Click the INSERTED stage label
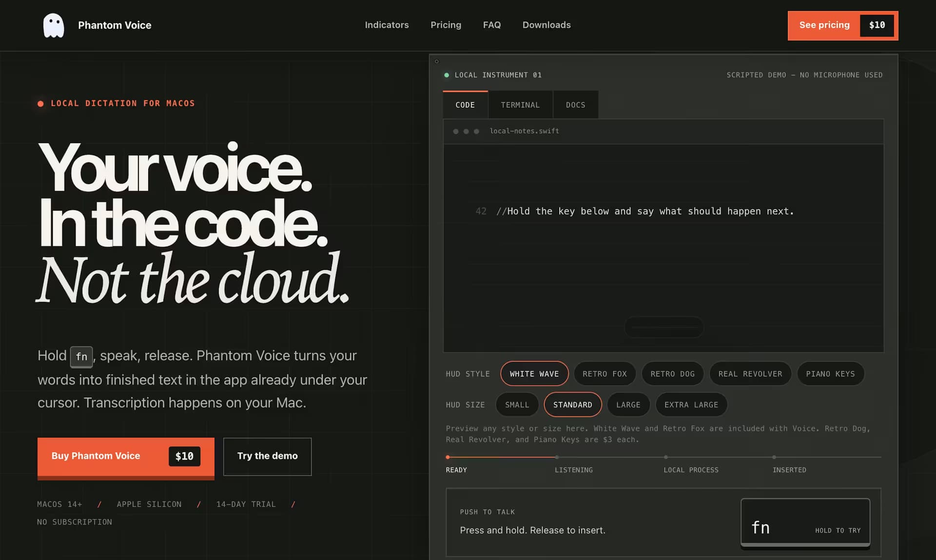The image size is (936, 560). tap(789, 470)
